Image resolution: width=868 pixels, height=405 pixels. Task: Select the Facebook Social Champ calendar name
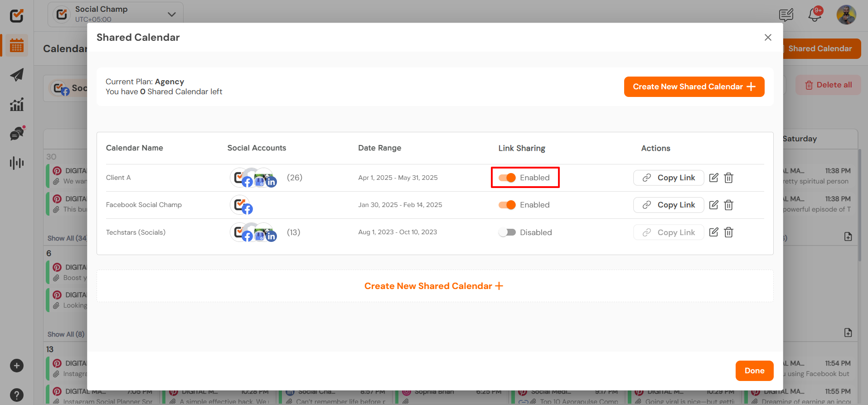[144, 205]
